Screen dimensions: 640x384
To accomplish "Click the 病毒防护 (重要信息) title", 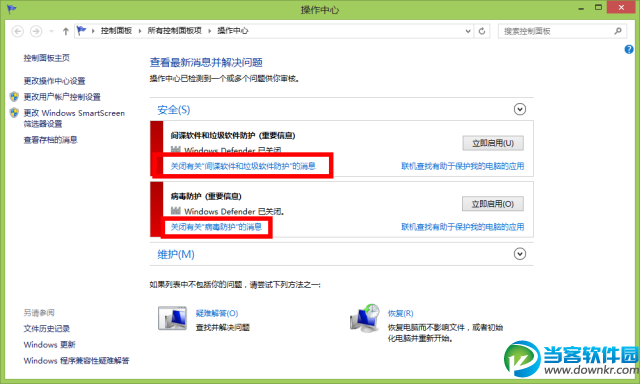I will coord(206,196).
